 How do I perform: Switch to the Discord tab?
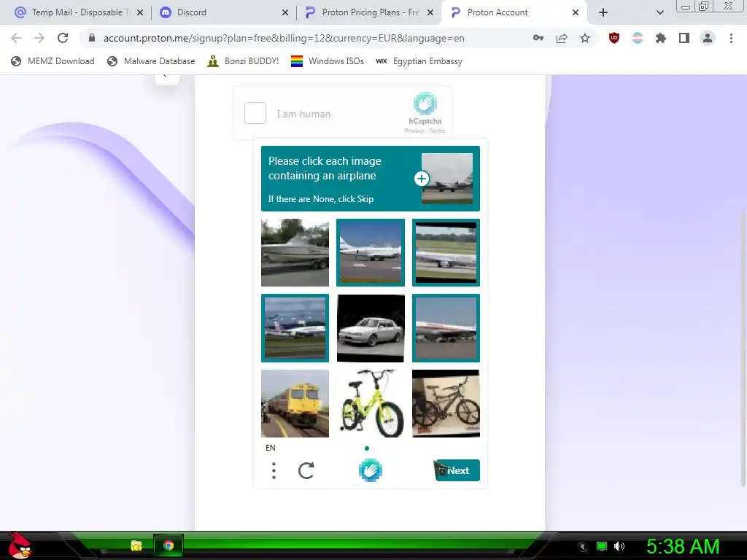(x=224, y=12)
